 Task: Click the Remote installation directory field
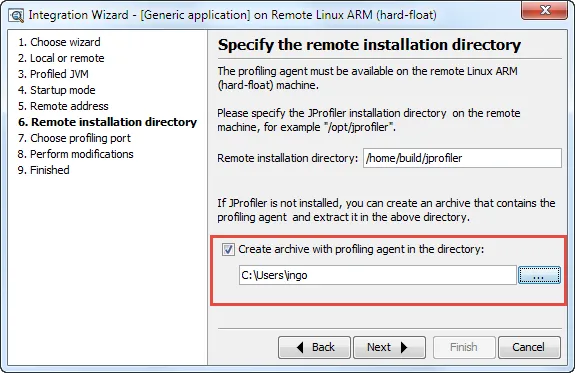coord(462,158)
